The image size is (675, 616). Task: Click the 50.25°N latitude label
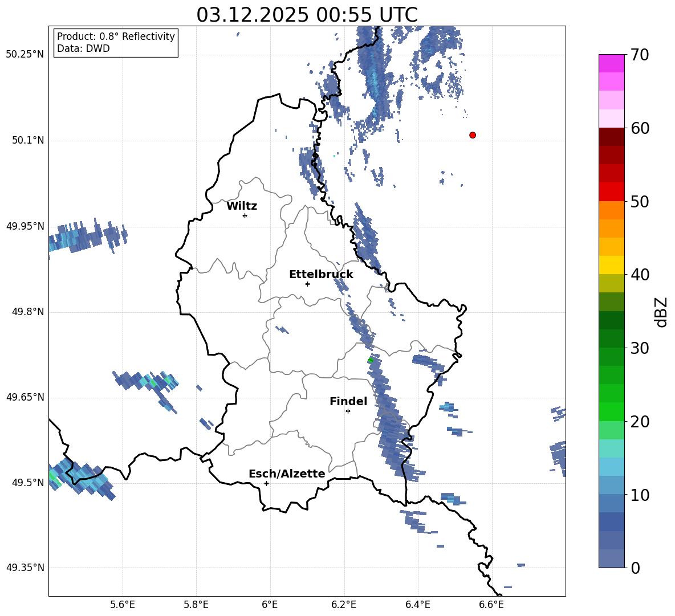tap(25, 55)
